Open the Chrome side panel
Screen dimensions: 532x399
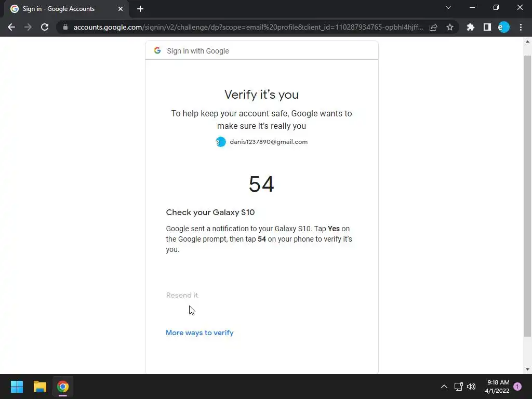[x=487, y=27]
